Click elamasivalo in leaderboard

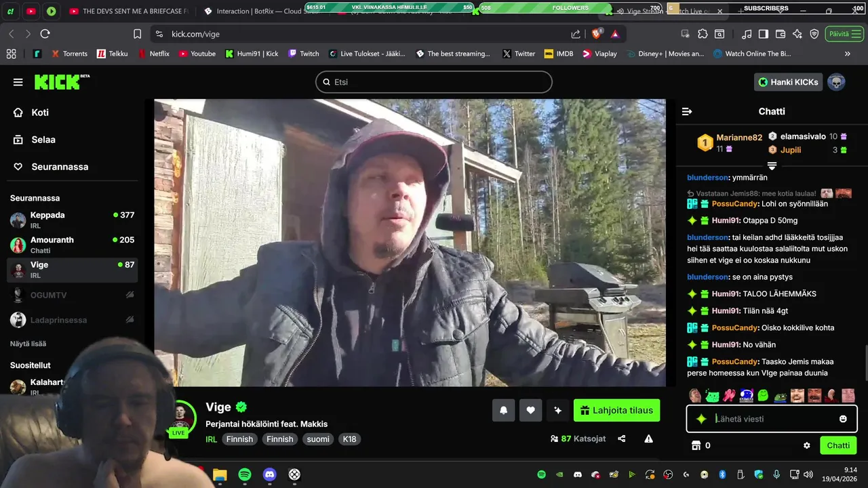803,136
